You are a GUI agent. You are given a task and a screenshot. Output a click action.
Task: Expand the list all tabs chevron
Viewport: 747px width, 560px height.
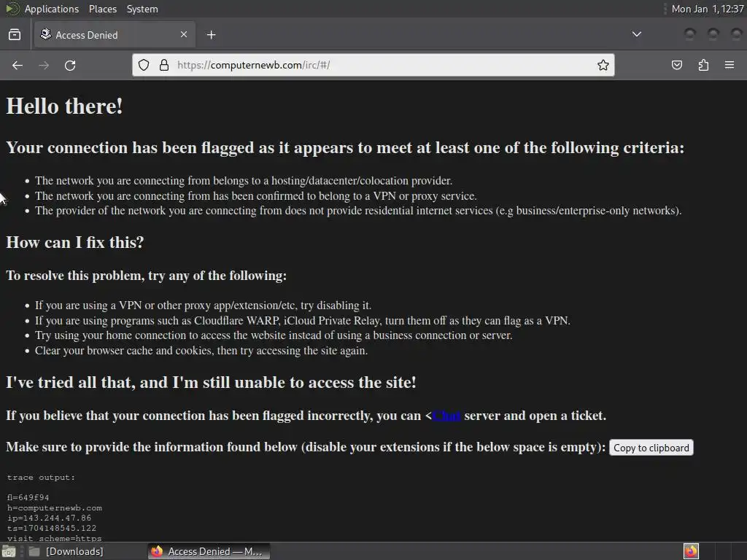coord(636,34)
